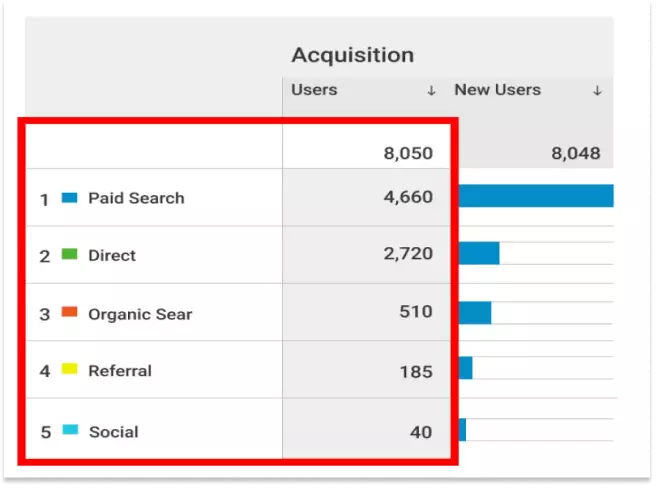Click the blue Paid Search color swatch
This screenshot has width=658, height=491.
point(69,198)
